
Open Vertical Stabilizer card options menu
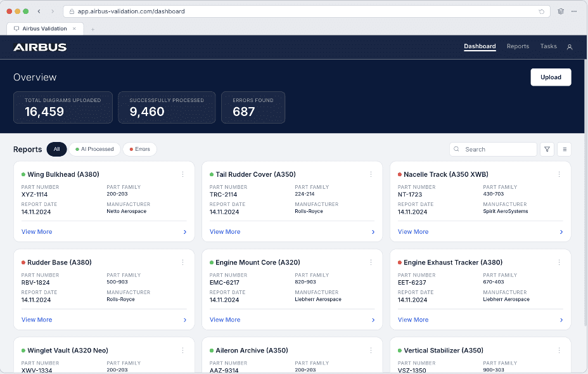tap(559, 350)
